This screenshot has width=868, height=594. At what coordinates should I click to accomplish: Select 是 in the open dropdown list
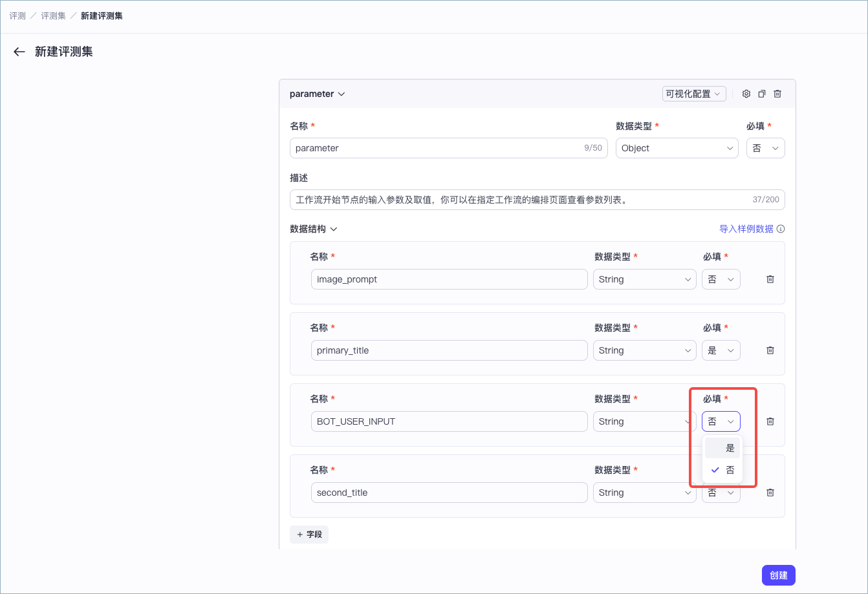click(x=722, y=448)
